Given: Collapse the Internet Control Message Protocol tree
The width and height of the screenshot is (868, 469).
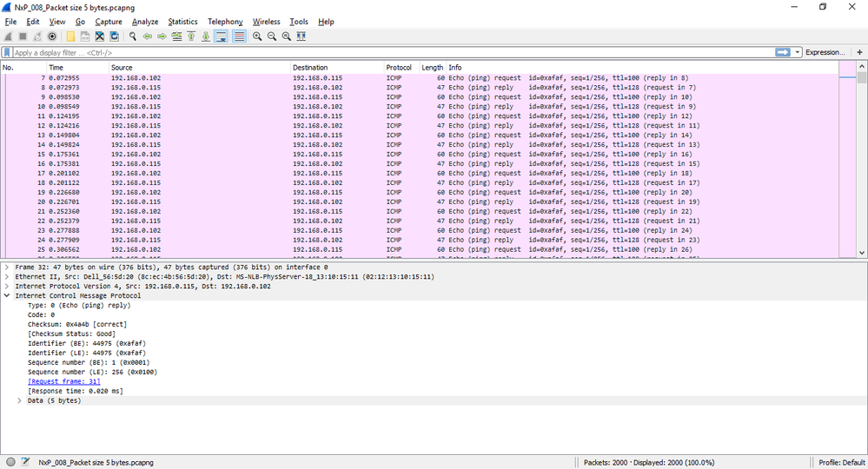Looking at the screenshot, I should coord(7,296).
